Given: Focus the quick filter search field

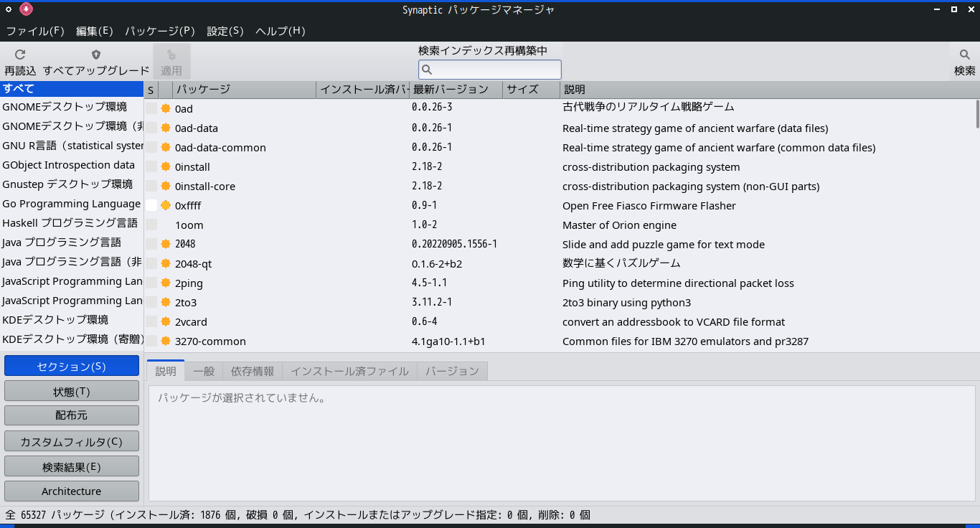Looking at the screenshot, I should tap(490, 70).
